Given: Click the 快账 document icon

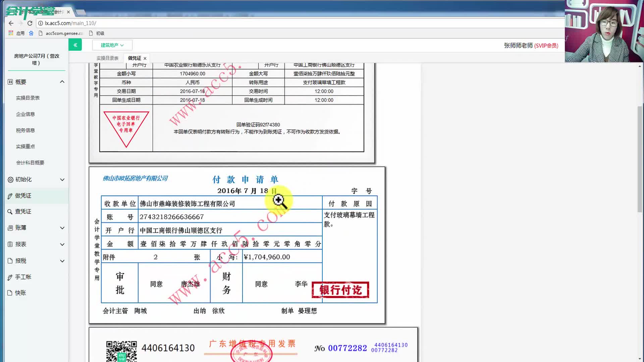Looking at the screenshot, I should (x=10, y=292).
